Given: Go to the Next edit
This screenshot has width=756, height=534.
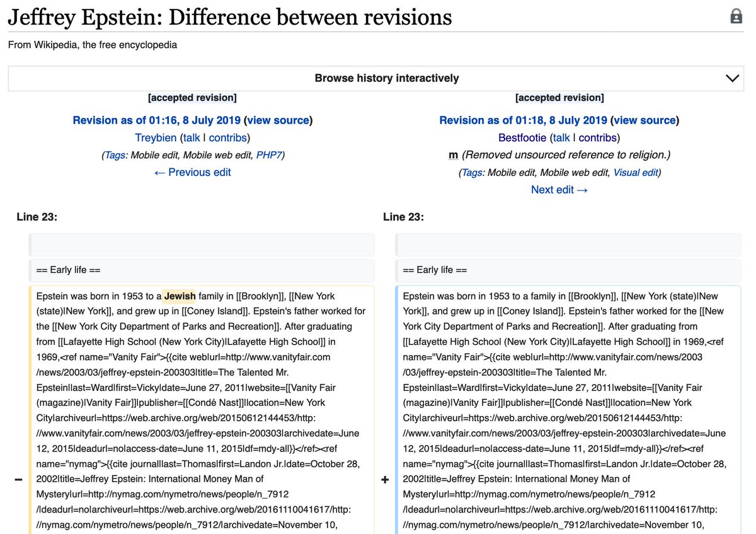Looking at the screenshot, I should point(559,189).
